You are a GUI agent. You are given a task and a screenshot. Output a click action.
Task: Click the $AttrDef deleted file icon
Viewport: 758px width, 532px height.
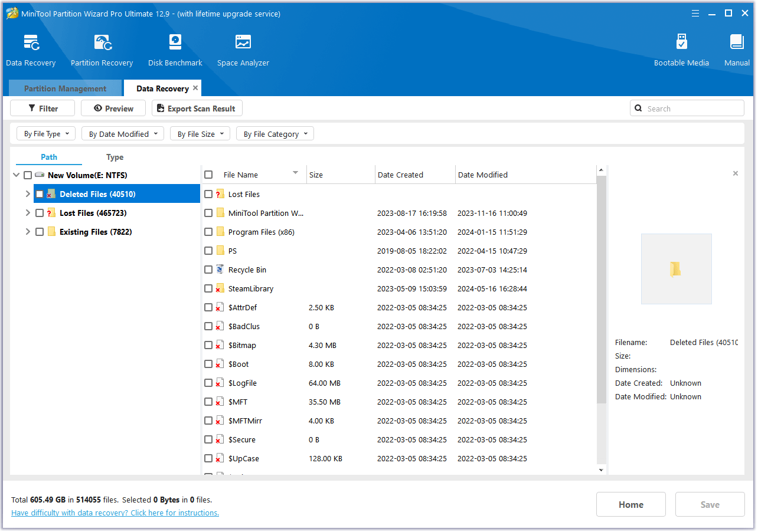[220, 307]
